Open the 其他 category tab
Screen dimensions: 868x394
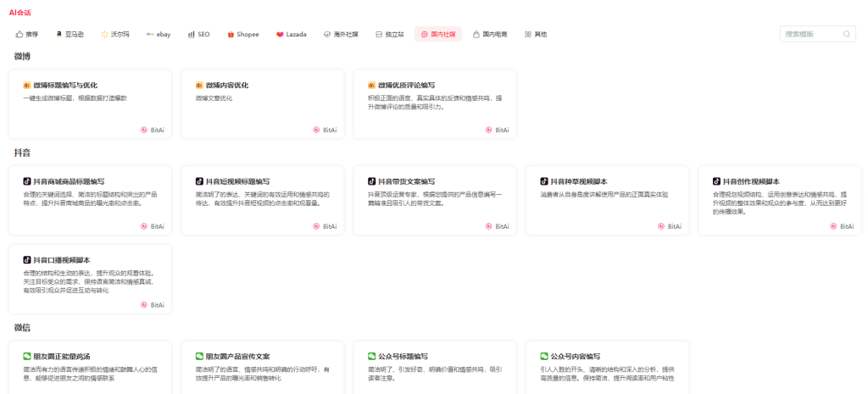536,35
